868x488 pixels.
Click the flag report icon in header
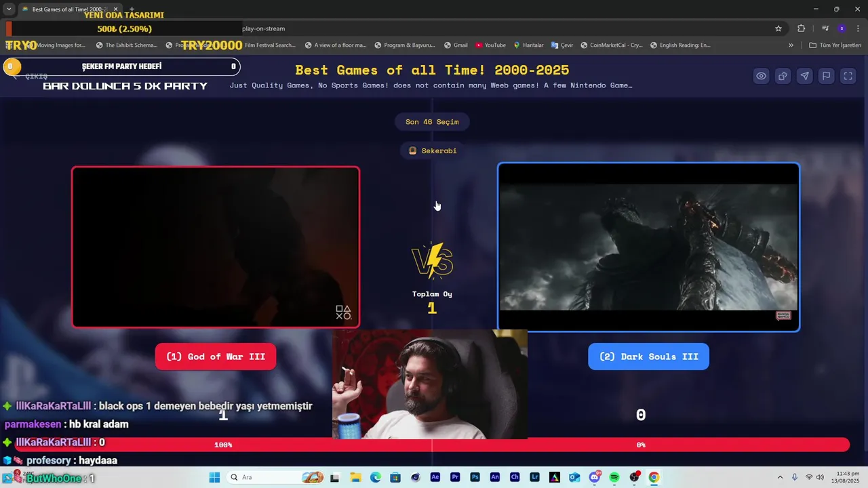(827, 76)
